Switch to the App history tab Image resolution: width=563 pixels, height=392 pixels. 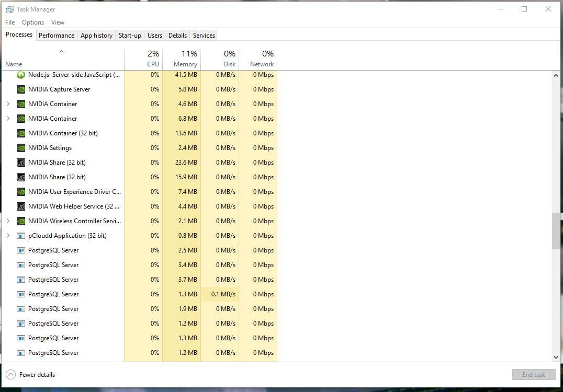tap(96, 35)
